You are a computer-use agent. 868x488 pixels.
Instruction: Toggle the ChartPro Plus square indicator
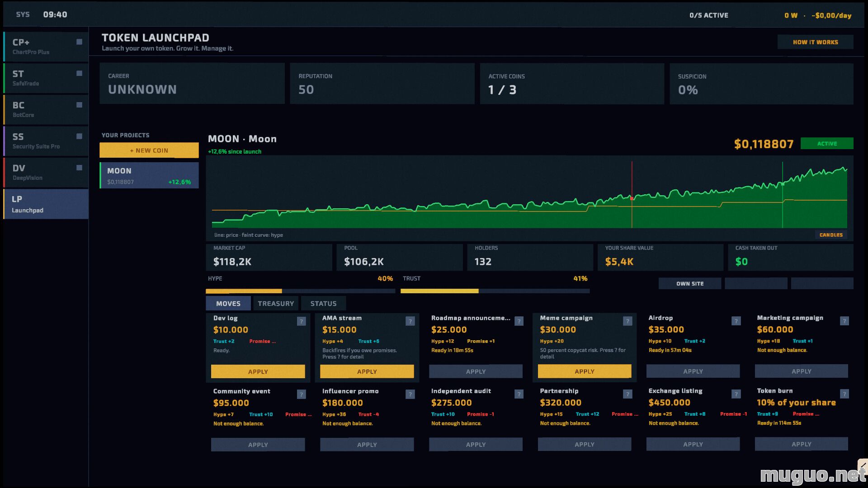[x=79, y=42]
